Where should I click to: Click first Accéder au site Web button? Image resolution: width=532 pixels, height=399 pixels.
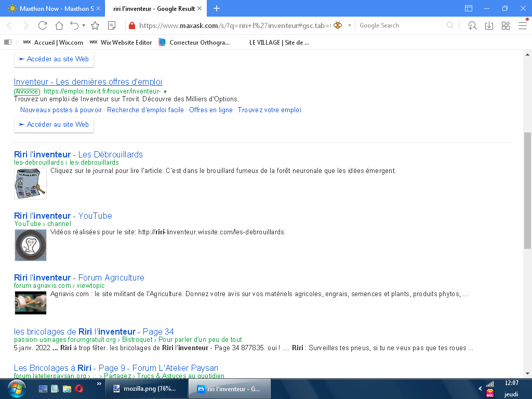point(54,59)
